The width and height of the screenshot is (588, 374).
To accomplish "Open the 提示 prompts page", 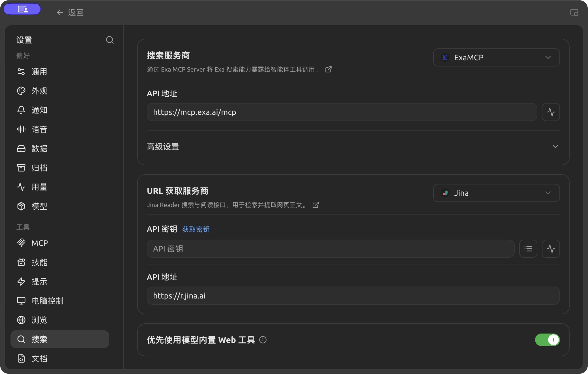I will click(60, 281).
